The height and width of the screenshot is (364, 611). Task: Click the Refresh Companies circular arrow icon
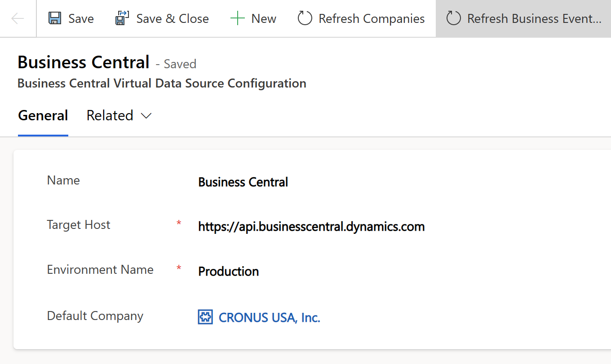tap(305, 18)
